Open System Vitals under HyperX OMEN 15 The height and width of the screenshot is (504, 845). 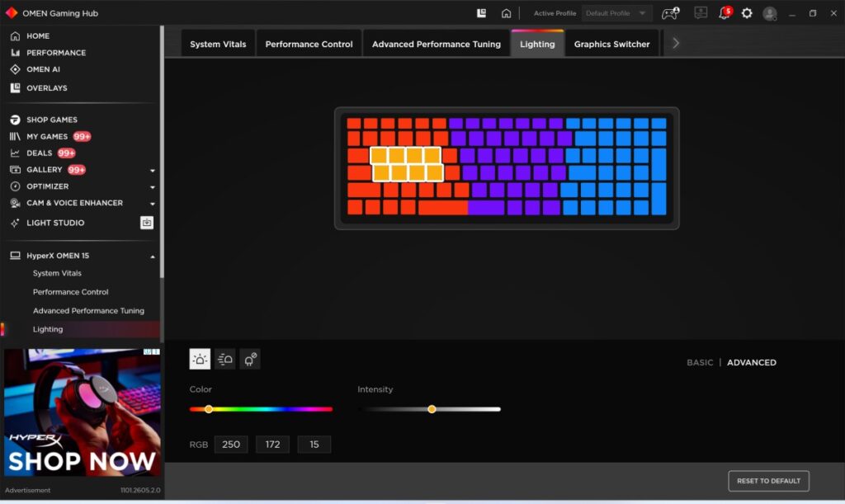57,274
